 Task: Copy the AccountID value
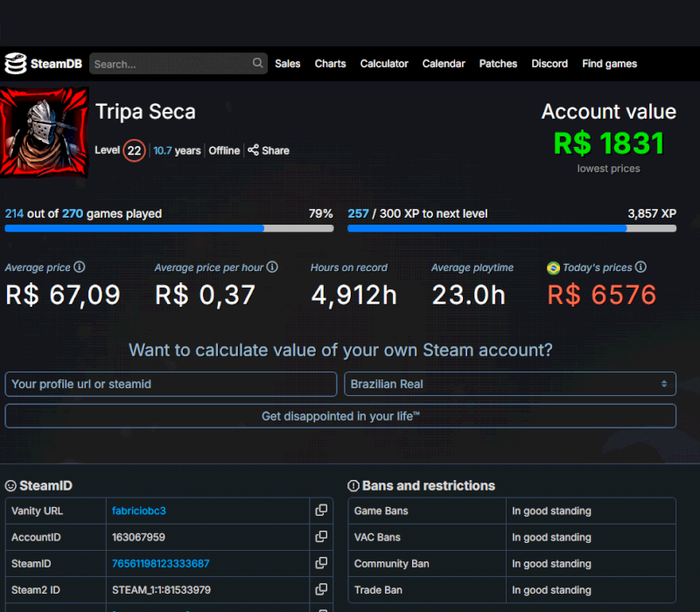point(321,537)
